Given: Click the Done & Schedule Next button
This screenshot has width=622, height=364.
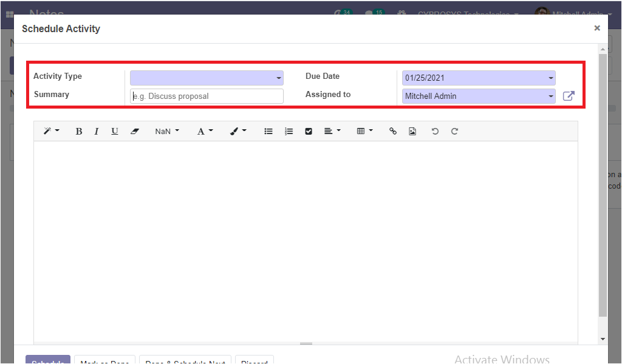Looking at the screenshot, I should pyautogui.click(x=185, y=360).
